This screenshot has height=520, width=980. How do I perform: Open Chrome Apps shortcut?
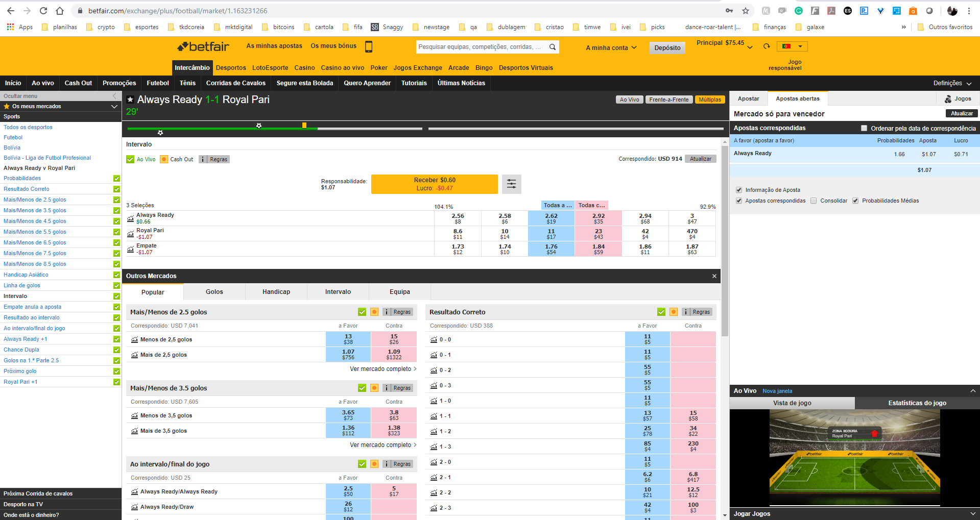(20, 27)
